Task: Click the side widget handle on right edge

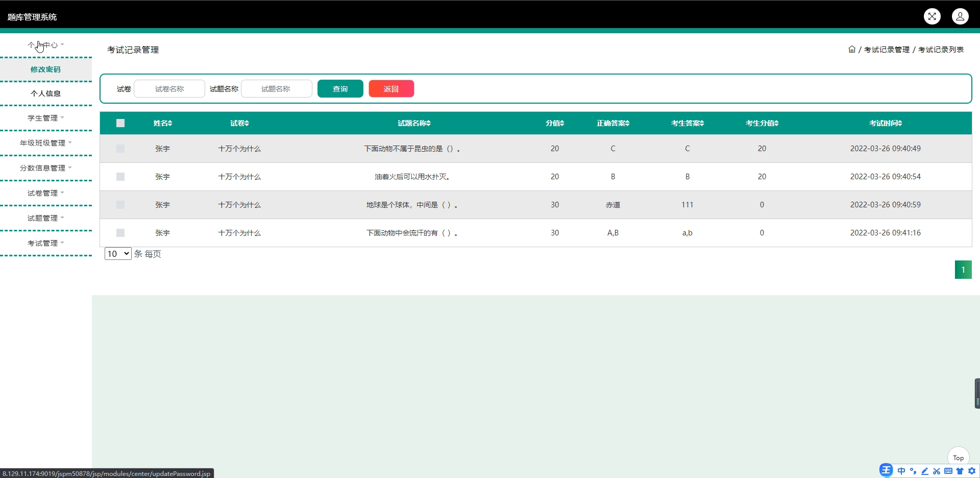Action: 977,393
